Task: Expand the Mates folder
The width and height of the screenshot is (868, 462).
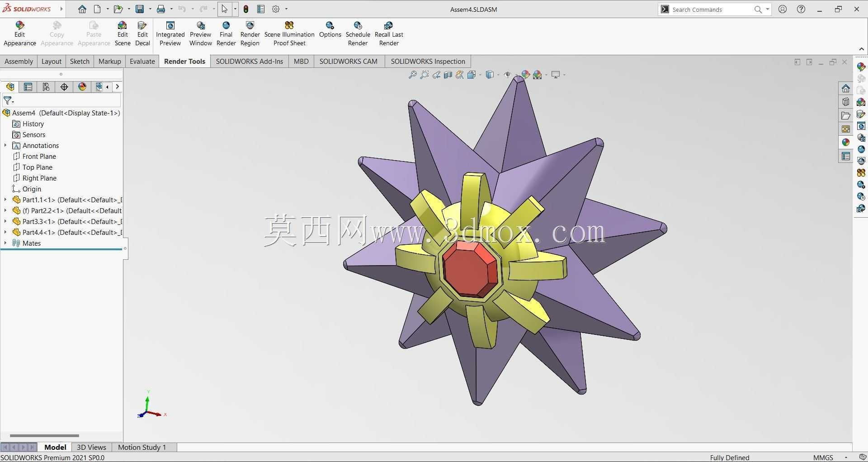Action: pyautogui.click(x=5, y=243)
